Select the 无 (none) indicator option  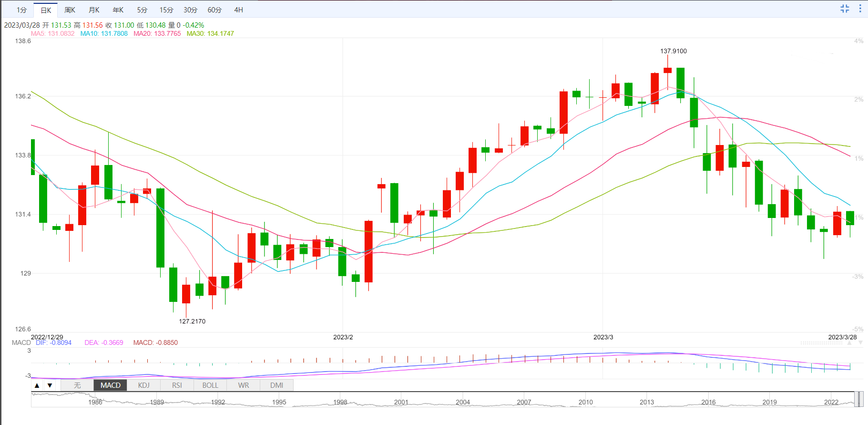click(77, 385)
